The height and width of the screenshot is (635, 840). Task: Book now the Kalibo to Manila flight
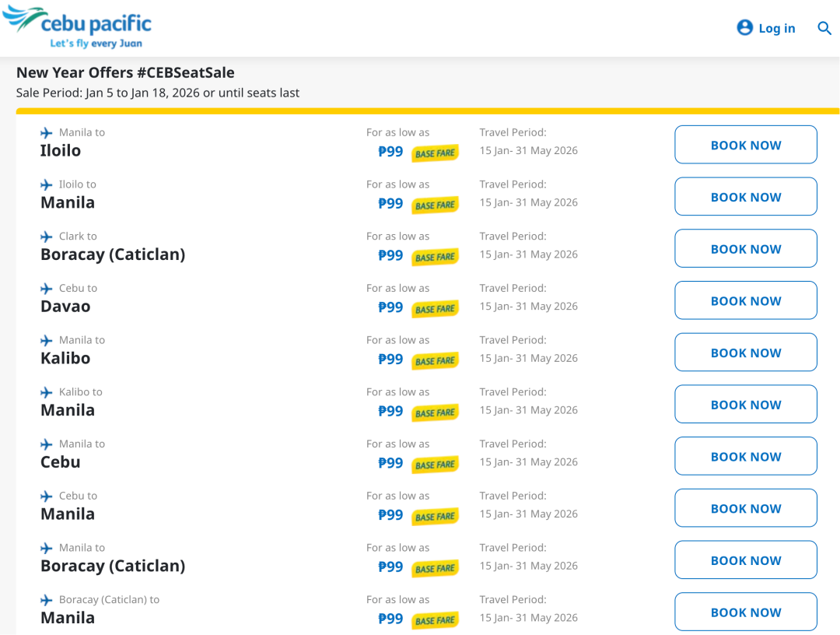pyautogui.click(x=746, y=405)
